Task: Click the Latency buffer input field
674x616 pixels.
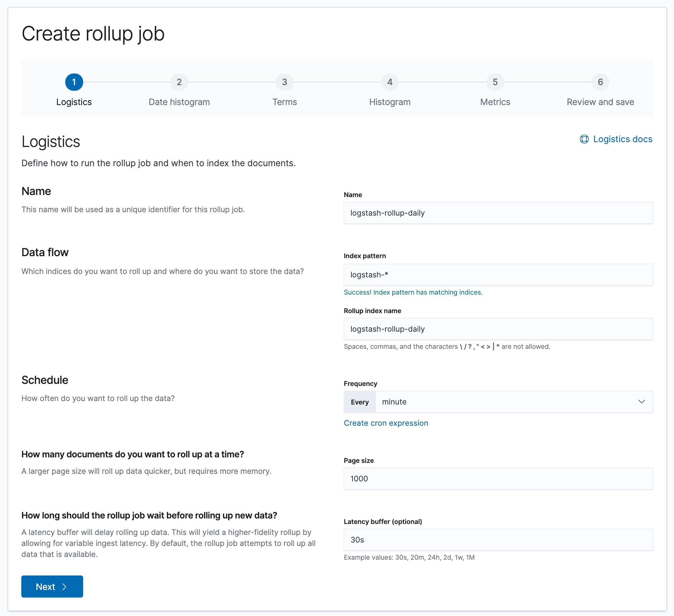Action: pyautogui.click(x=498, y=540)
